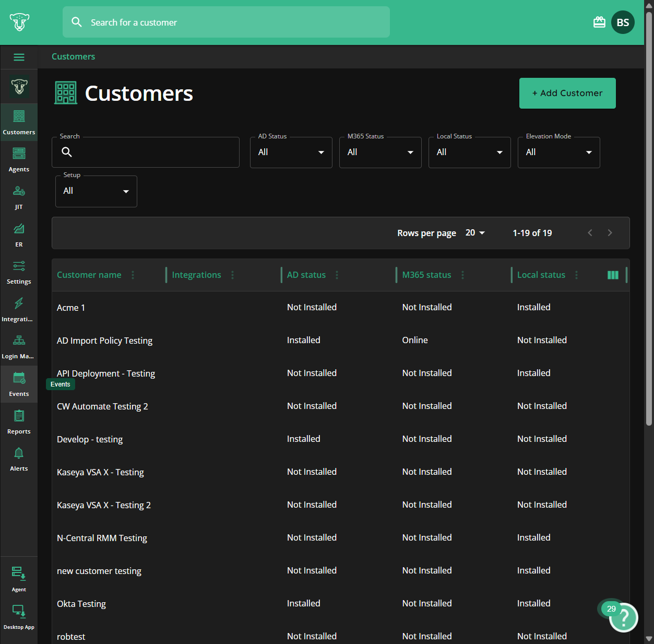Sort by M365 status column header

(426, 275)
